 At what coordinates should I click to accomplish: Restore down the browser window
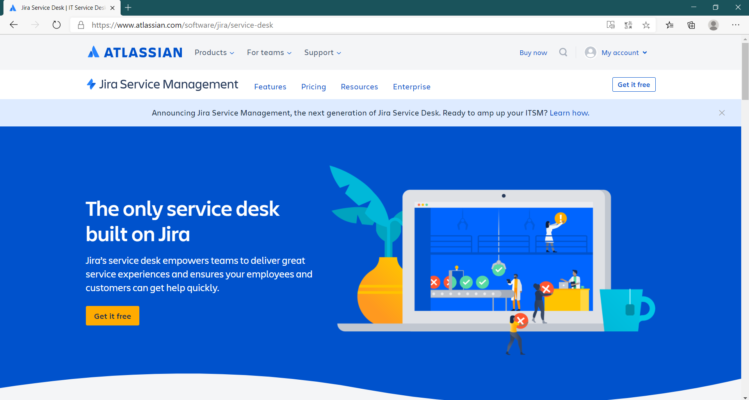point(715,7)
